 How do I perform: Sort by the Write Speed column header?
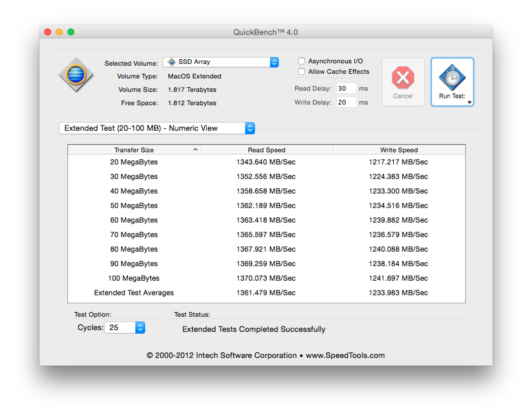[x=399, y=150]
